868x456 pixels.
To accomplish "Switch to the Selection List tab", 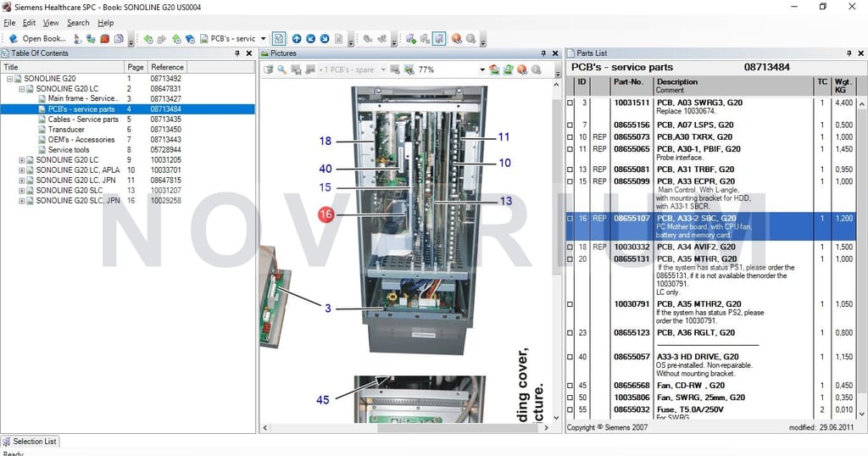I will pos(30,442).
